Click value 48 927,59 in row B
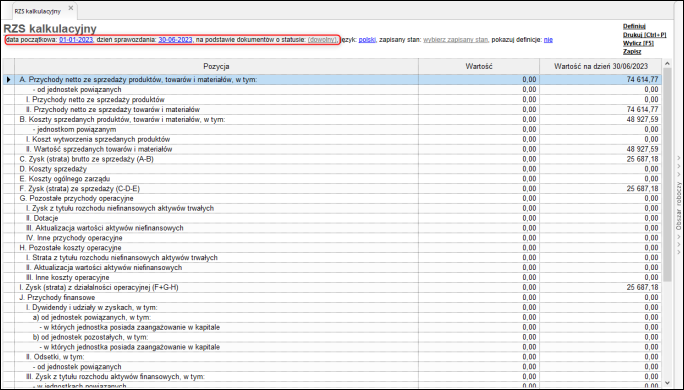 (x=643, y=119)
